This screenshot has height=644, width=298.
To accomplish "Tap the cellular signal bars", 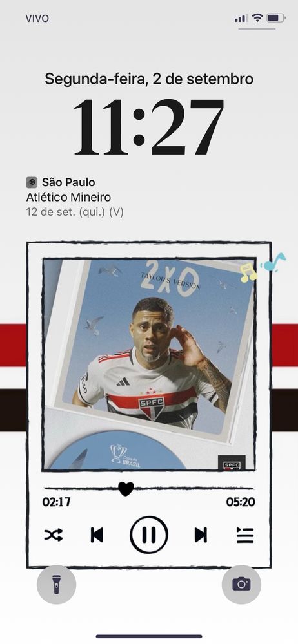I will [241, 19].
